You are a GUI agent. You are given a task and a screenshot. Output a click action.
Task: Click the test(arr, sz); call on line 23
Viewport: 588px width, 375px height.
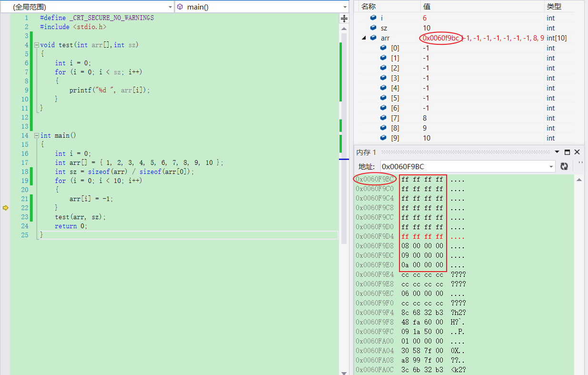80,217
